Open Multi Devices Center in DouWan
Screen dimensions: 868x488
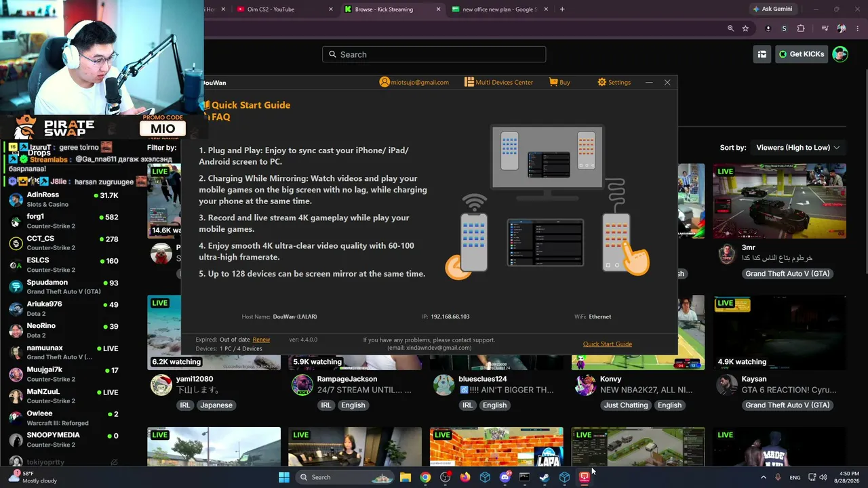pyautogui.click(x=498, y=82)
